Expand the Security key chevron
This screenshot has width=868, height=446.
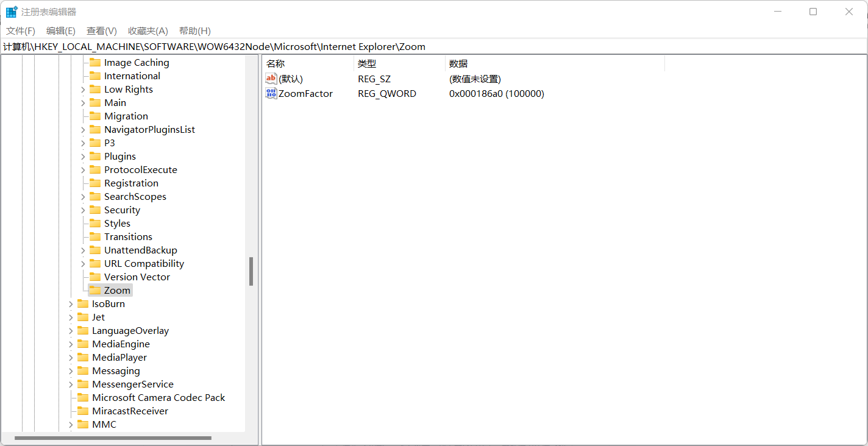[x=83, y=210]
